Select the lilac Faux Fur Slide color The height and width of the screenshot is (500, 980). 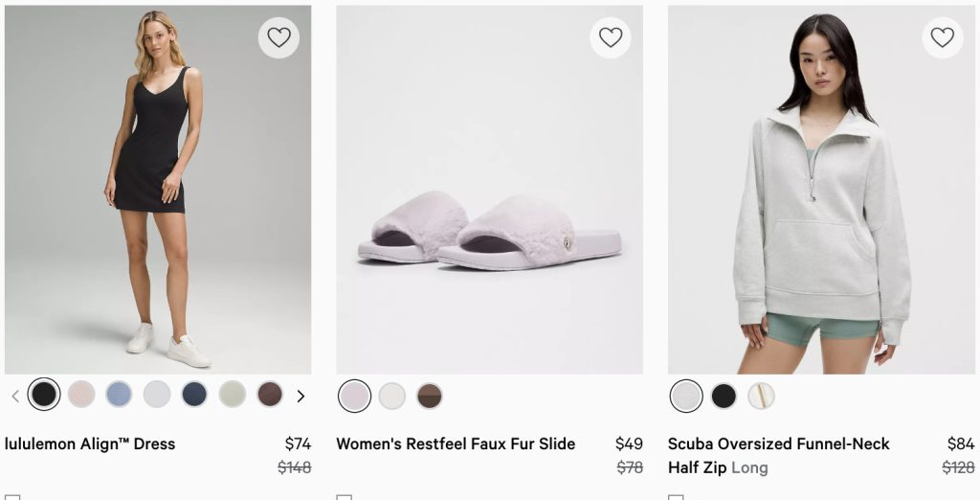[355, 396]
